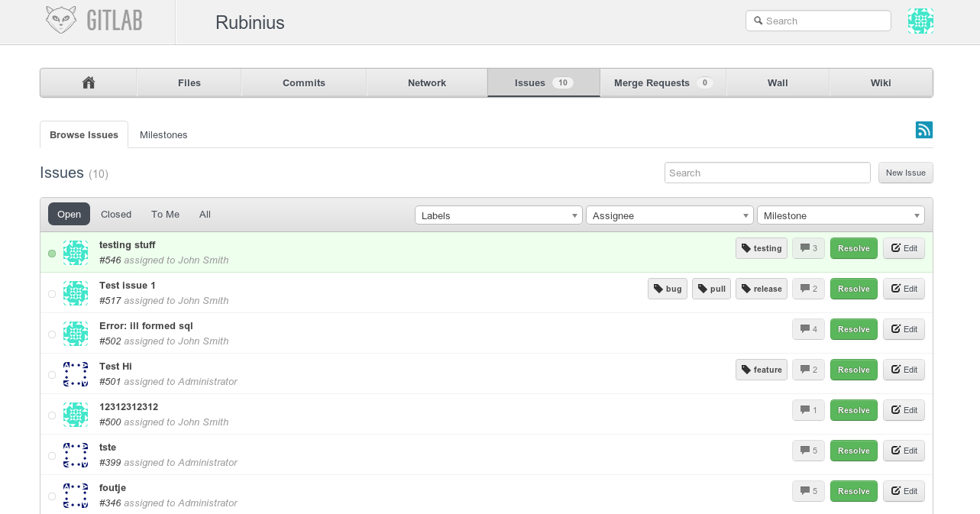Expand the Labels filter dropdown
The height and width of the screenshot is (514, 980).
pos(498,215)
